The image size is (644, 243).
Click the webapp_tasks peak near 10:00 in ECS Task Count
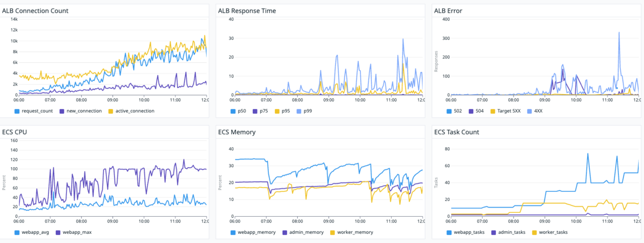point(588,154)
